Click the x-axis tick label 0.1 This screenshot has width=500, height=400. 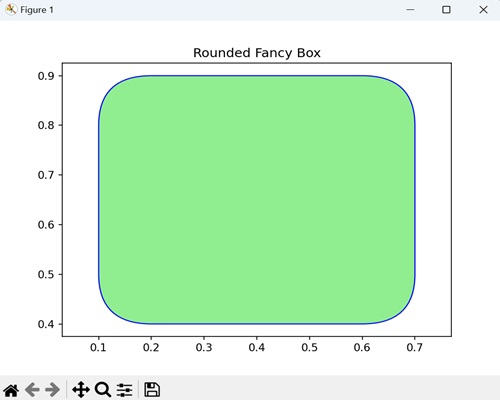point(98,347)
